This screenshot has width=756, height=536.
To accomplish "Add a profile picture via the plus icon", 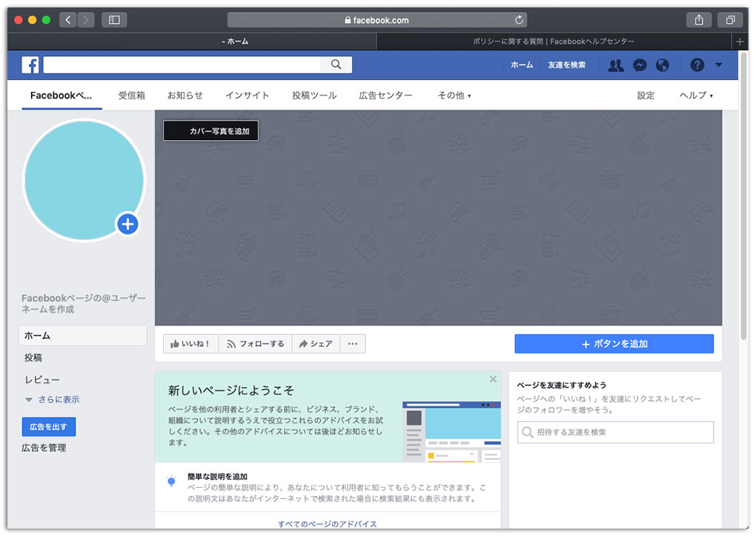I will (127, 224).
